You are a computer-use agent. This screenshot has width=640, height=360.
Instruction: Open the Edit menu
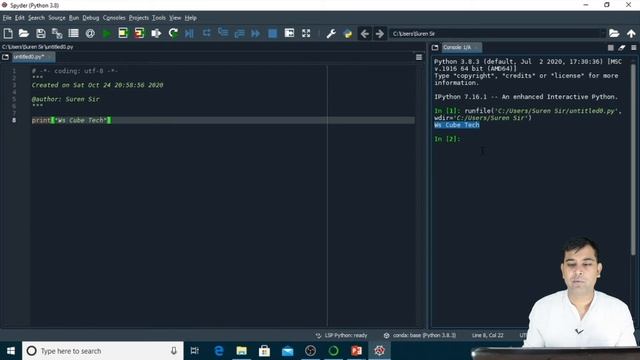tap(20, 18)
